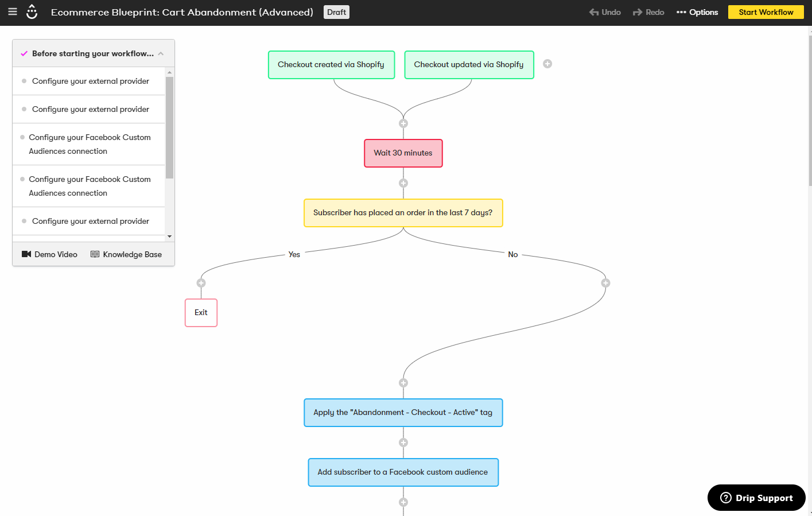Add a new trigger with plus icon beside Checkout updated
812x516 pixels.
(x=547, y=64)
